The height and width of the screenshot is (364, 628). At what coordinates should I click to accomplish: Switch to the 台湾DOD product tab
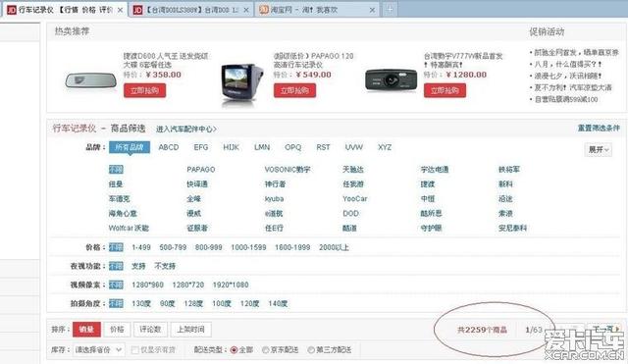(191, 10)
